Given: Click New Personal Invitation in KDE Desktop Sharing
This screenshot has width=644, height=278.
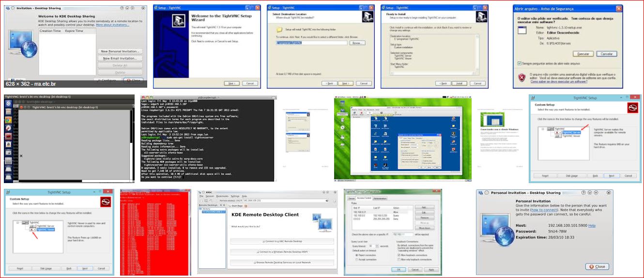Looking at the screenshot, I should [120, 51].
